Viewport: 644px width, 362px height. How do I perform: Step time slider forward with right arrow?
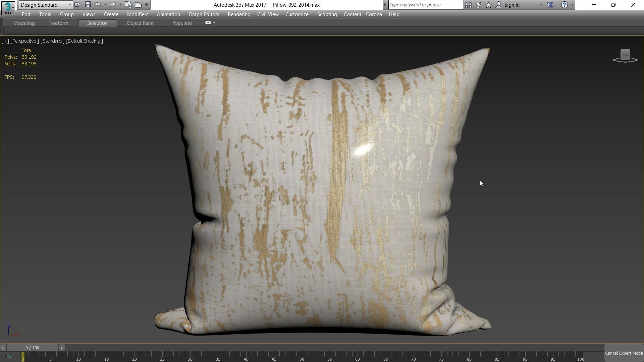tap(62, 348)
